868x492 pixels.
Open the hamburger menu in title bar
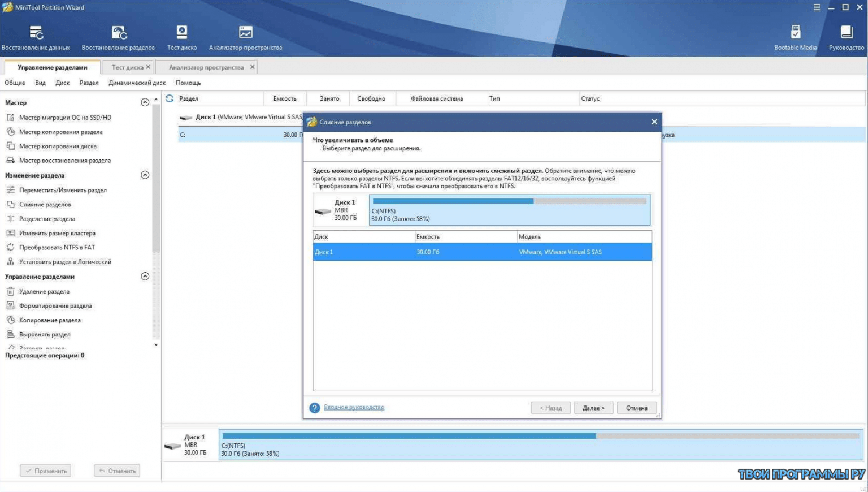click(x=817, y=7)
